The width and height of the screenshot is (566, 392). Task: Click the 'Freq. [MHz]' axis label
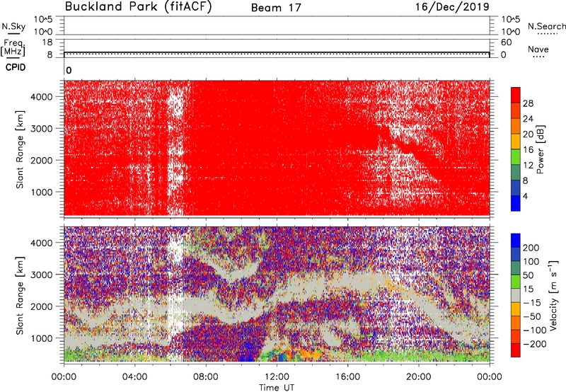tap(13, 48)
